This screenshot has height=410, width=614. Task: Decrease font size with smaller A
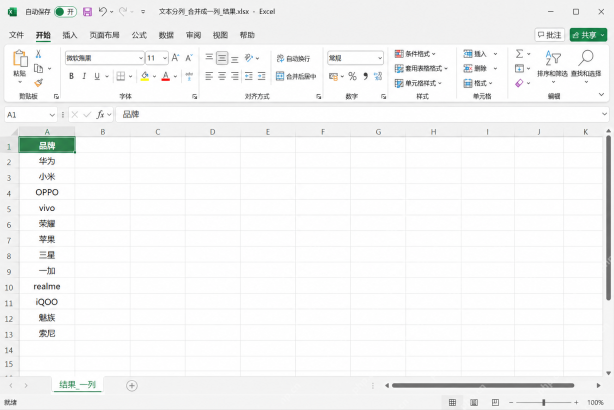[x=189, y=58]
